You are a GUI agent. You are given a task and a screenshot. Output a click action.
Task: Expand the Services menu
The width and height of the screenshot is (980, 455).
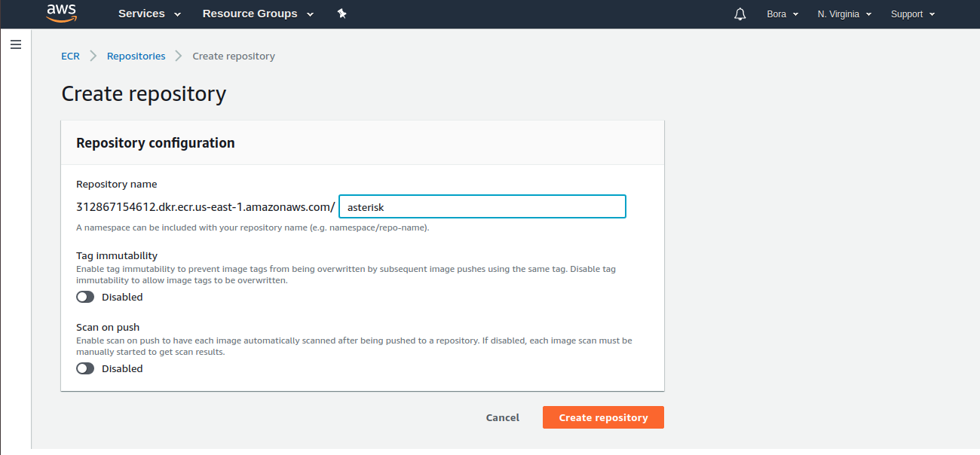pos(149,14)
